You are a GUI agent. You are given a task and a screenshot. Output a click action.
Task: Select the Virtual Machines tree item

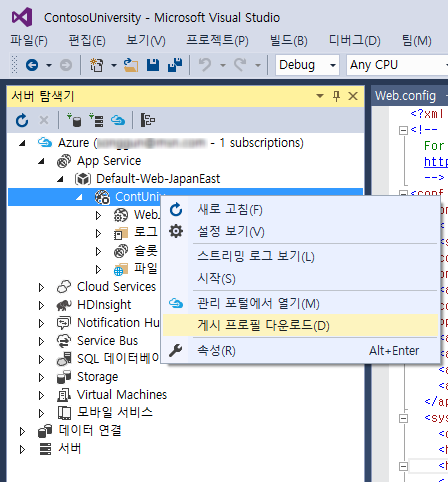click(x=122, y=395)
